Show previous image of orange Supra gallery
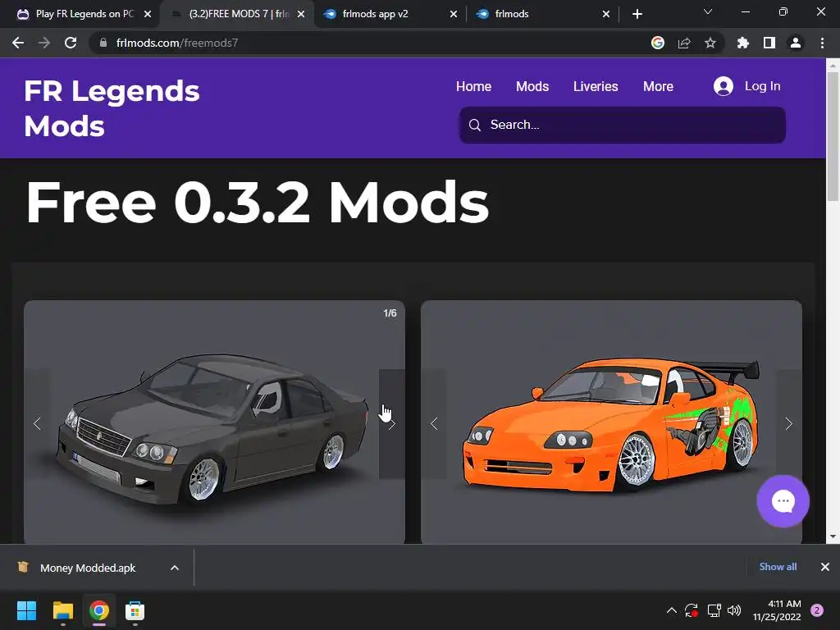The image size is (840, 630). [434, 424]
